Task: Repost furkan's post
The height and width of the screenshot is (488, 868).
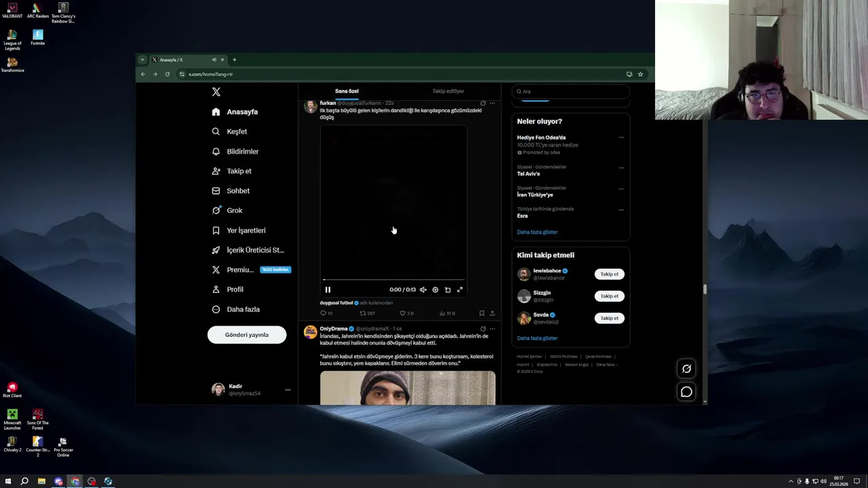Action: click(x=367, y=313)
